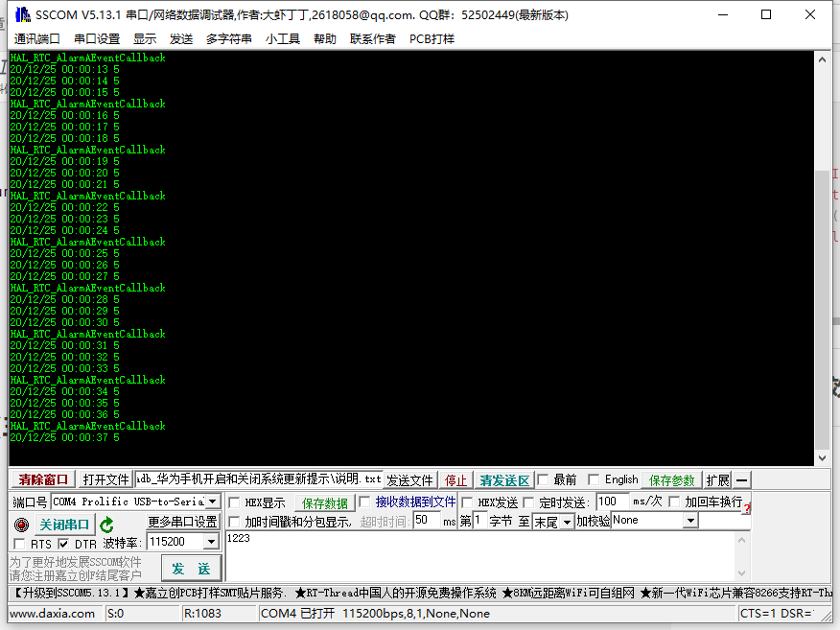Viewport: 840px width, 630px height.
Task: Click the receive window vertical scrollbar thumb
Action: 822,310
